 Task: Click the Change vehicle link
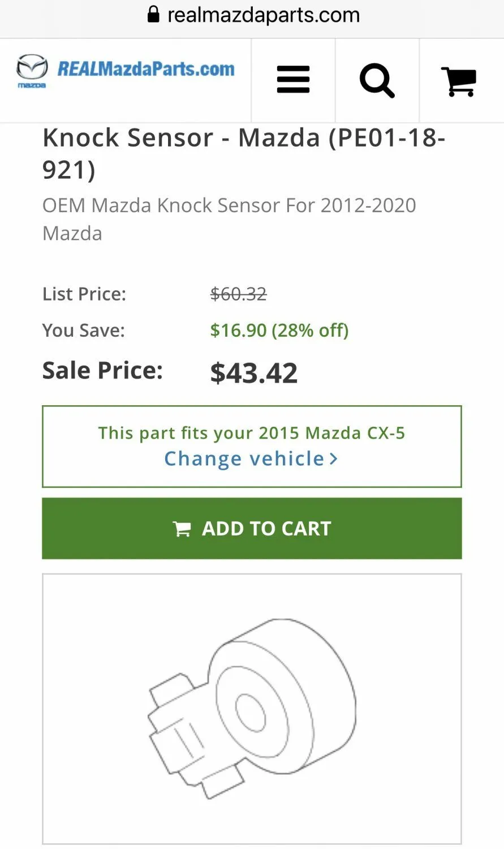pyautogui.click(x=244, y=458)
